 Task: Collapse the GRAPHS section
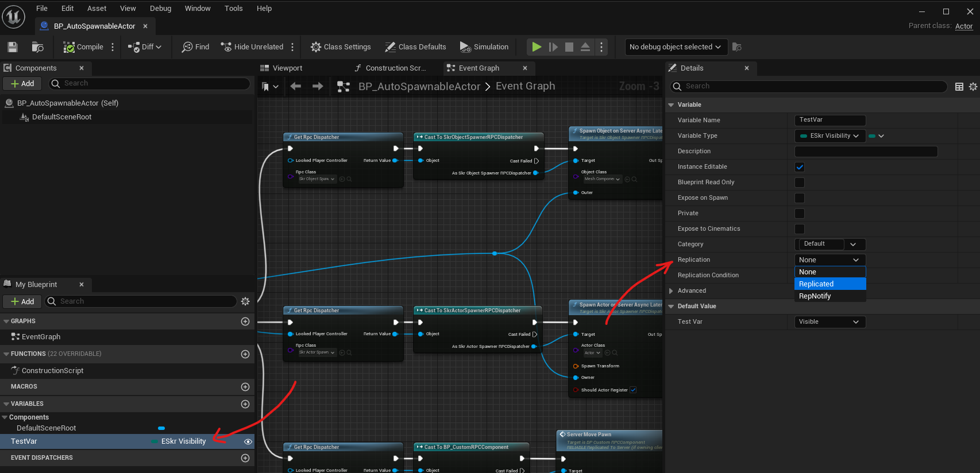(x=6, y=321)
